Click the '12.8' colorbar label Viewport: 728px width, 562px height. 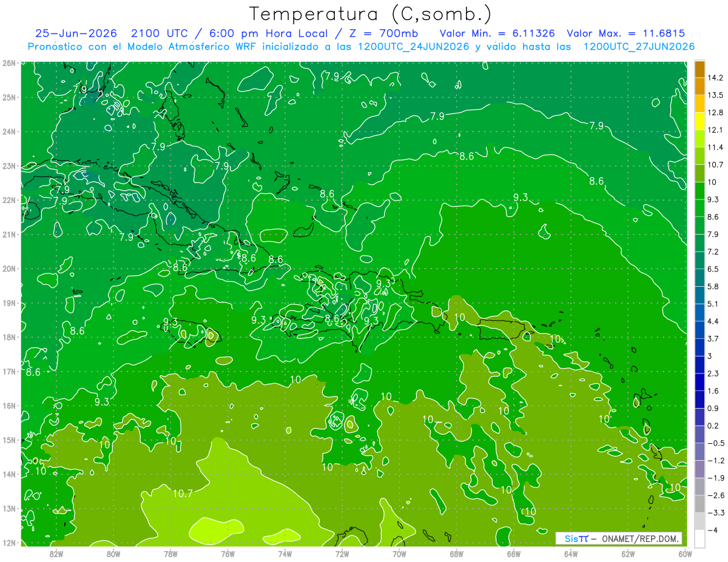[x=715, y=112]
